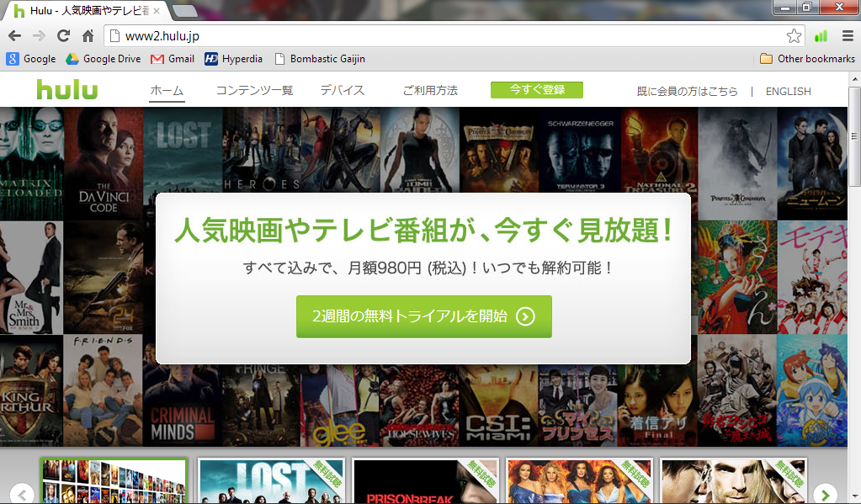Click the Friends poster
Screen dimensions: 861x504
(103, 390)
